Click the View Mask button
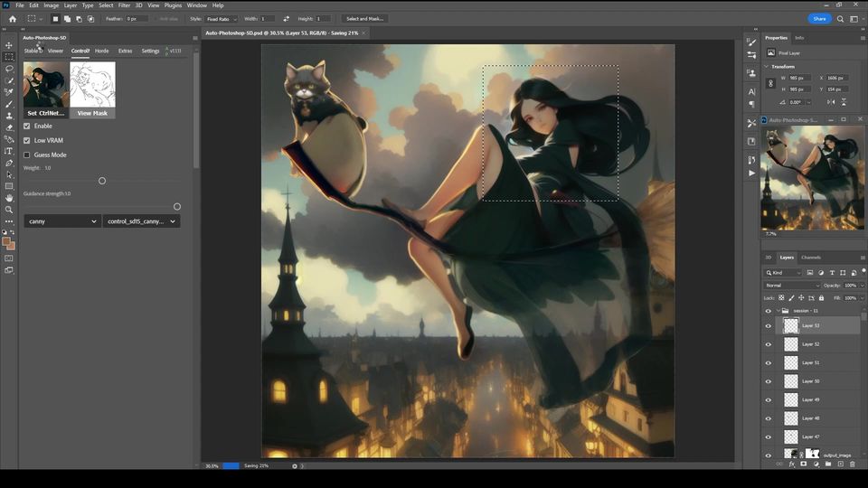The width and height of the screenshot is (868, 488). click(92, 113)
